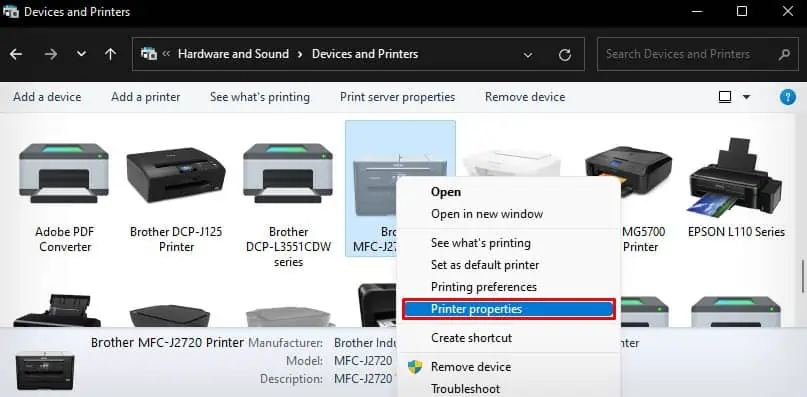Open Print server properties
This screenshot has height=397, width=807.
(x=397, y=97)
